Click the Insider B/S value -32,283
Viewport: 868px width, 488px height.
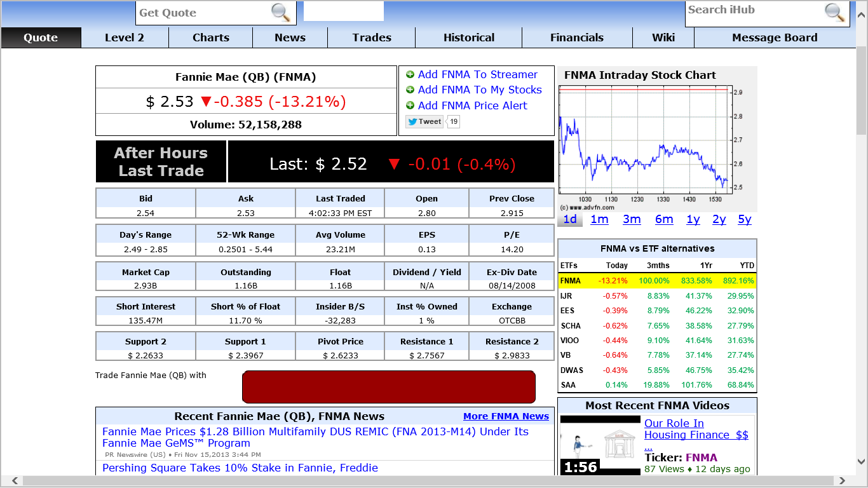click(x=341, y=320)
